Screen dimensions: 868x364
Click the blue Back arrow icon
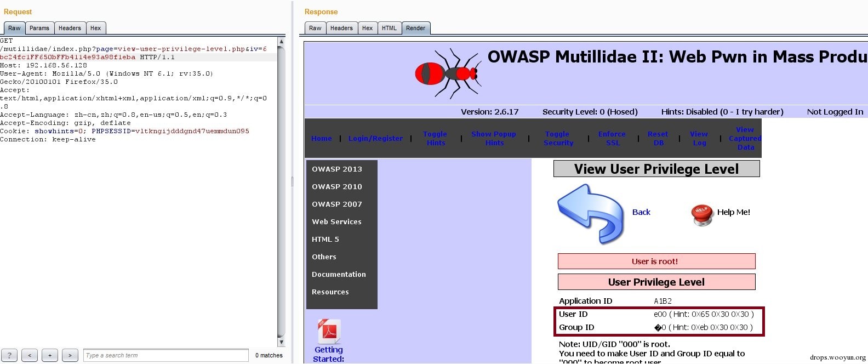591,214
